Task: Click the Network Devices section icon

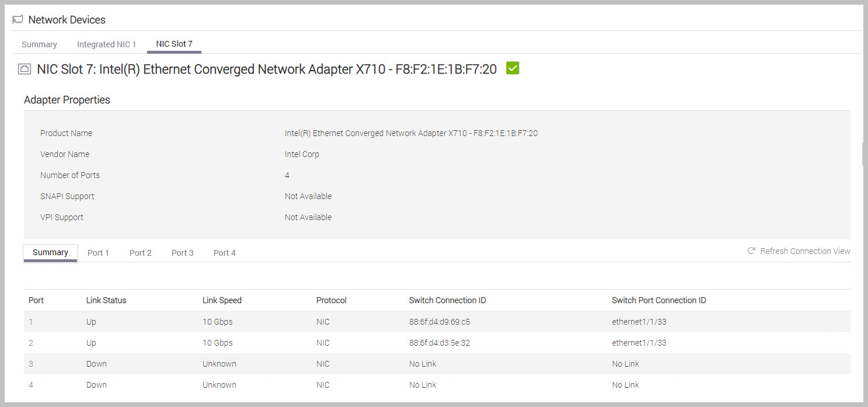Action: click(18, 20)
